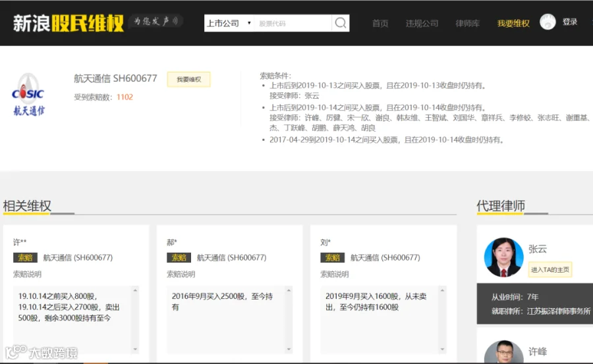This screenshot has height=364, width=593.
Task: Click lawyer 许峰's profile photo
Action: (x=504, y=352)
